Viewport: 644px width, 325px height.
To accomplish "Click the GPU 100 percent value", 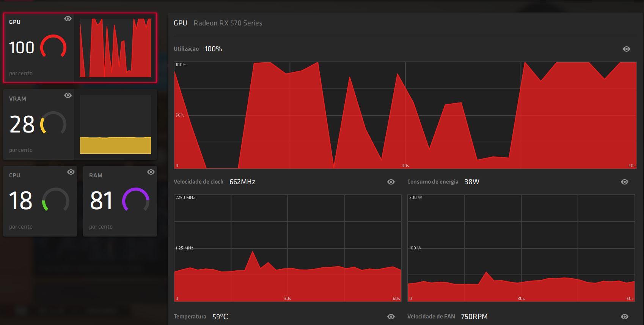I will coord(22,48).
